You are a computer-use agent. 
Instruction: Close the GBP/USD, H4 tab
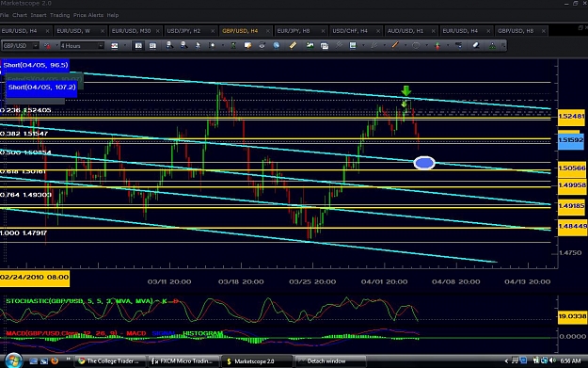[x=268, y=31]
